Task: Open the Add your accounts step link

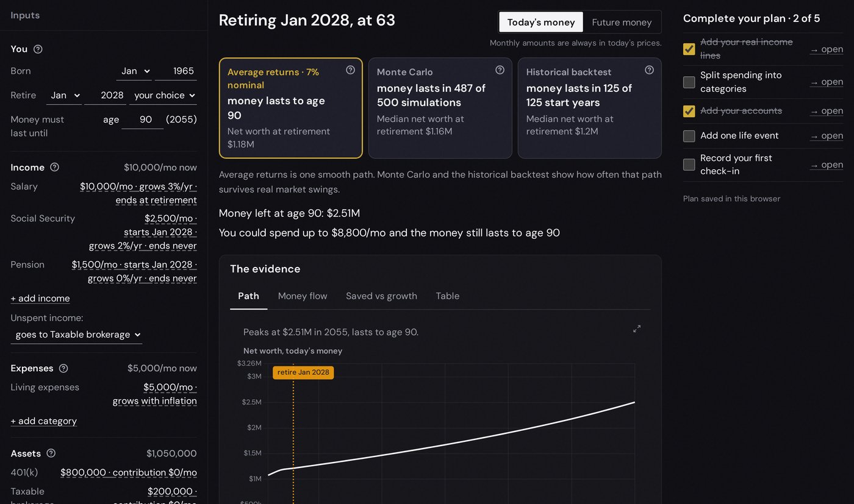Action: (x=827, y=111)
